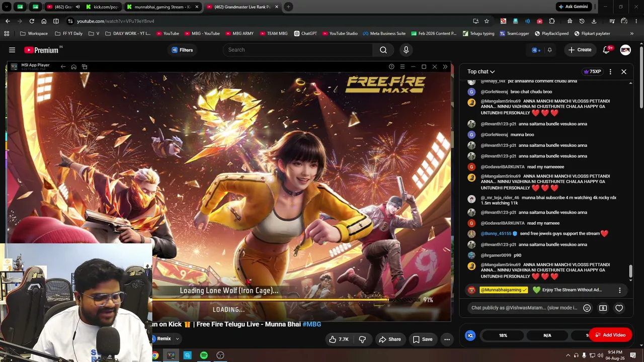Open MSI App Player hamburger menu

coord(402,66)
